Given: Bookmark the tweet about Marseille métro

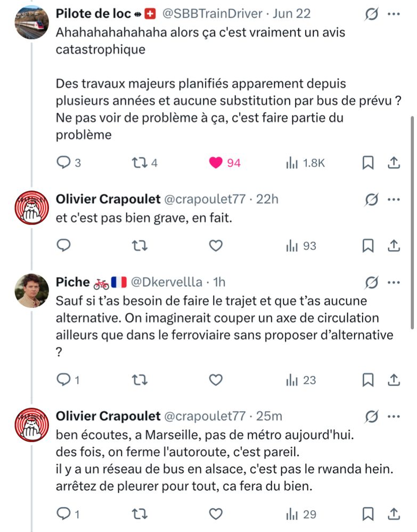Looking at the screenshot, I should coord(368,514).
